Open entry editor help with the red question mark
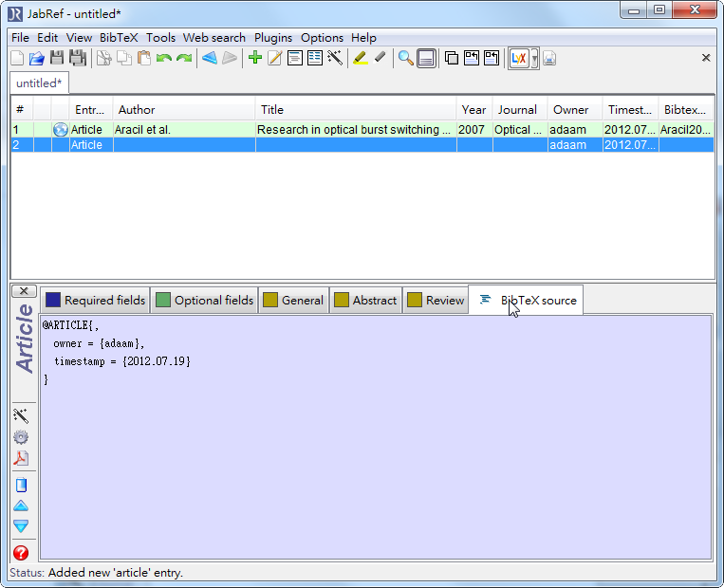Image resolution: width=724 pixels, height=588 pixels. tap(21, 553)
